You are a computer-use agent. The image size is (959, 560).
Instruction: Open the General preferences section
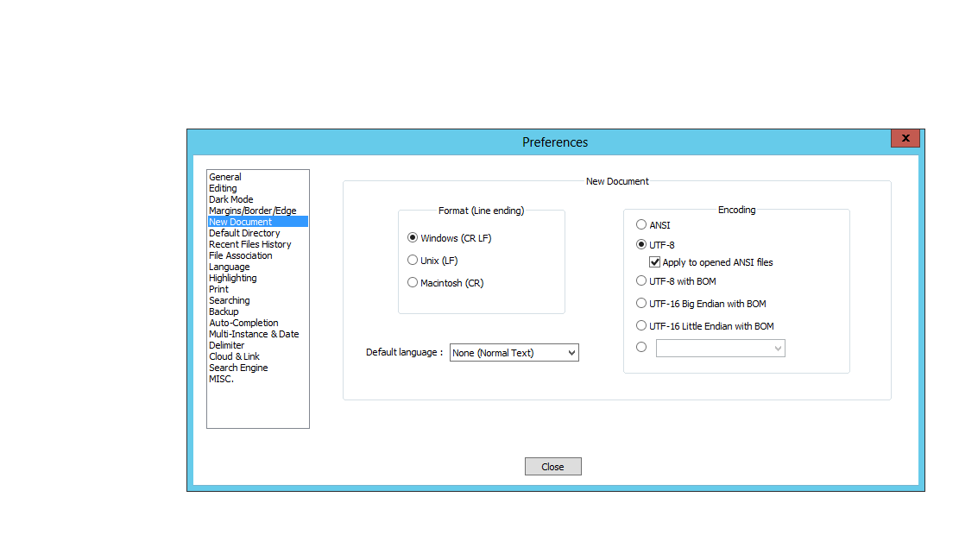coord(225,177)
